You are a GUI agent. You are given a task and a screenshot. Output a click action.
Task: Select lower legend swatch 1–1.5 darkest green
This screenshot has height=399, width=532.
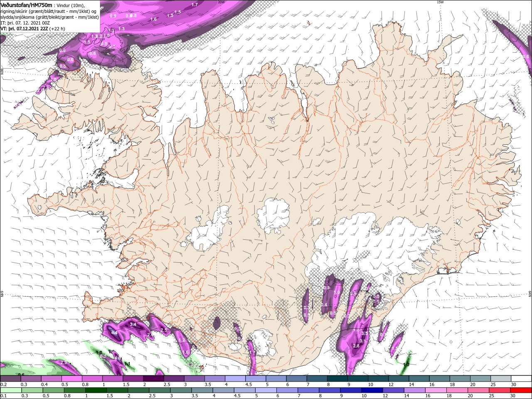pos(96,390)
